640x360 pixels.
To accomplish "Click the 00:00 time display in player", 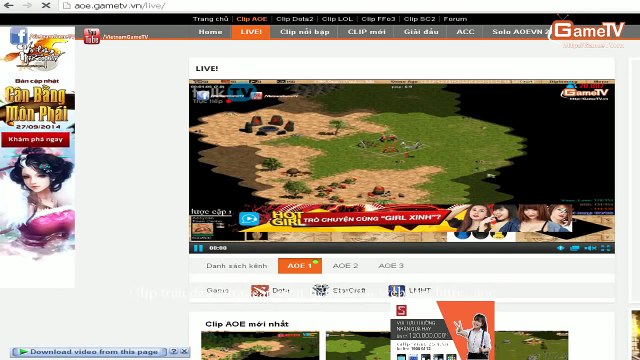I will [x=218, y=248].
